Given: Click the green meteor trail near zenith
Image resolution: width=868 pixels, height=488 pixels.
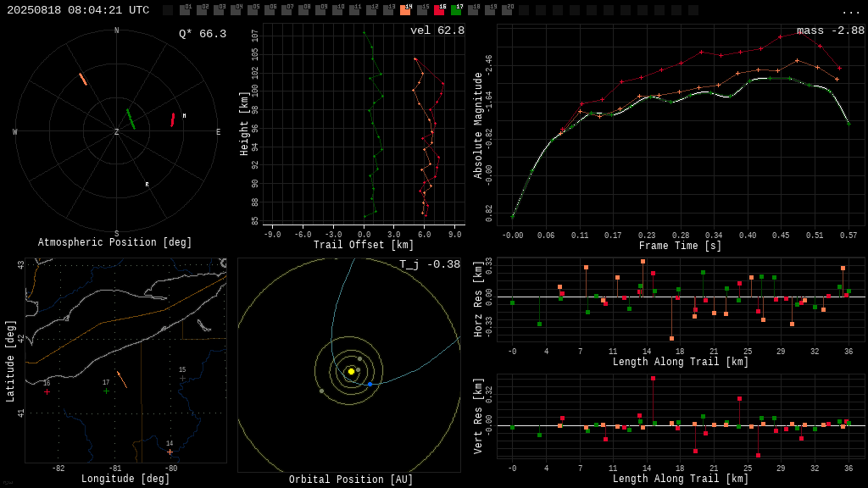Looking at the screenshot, I should (x=131, y=119).
